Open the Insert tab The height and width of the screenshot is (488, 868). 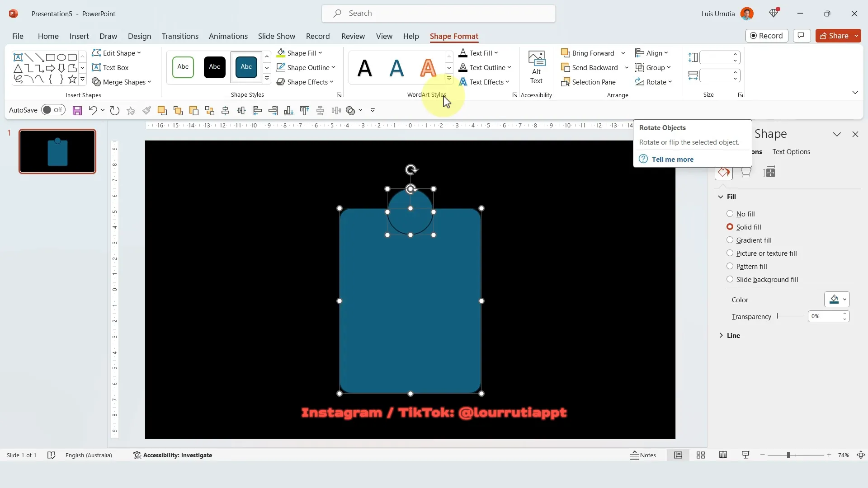(x=79, y=36)
